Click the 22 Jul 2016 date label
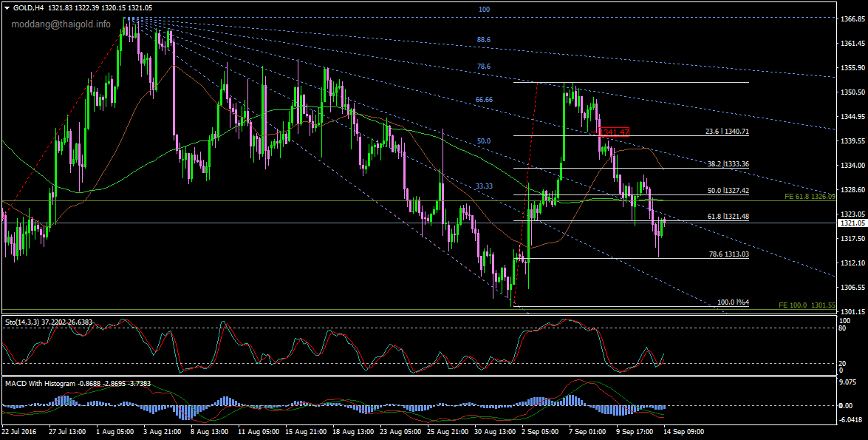This screenshot has height=440, width=868. [x=20, y=430]
